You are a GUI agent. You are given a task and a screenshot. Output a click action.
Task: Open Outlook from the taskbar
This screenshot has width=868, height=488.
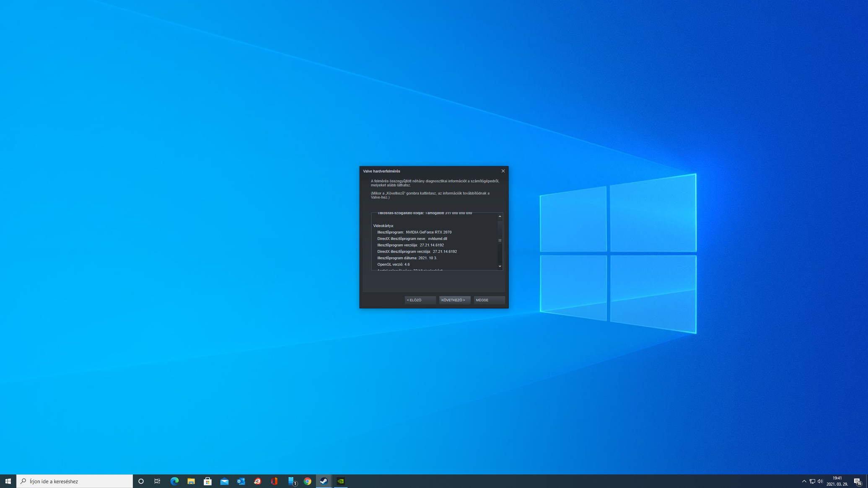[x=241, y=481]
